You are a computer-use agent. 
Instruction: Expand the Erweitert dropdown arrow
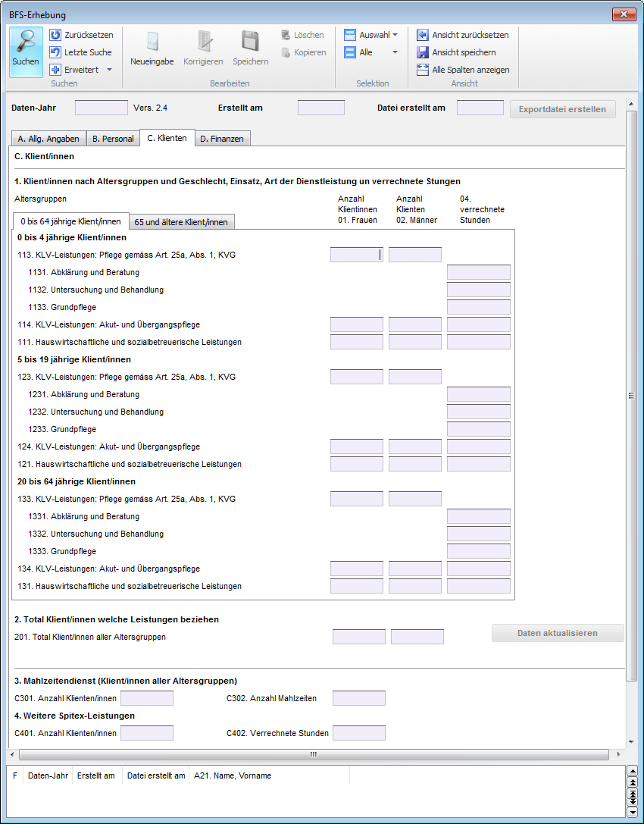pos(109,70)
